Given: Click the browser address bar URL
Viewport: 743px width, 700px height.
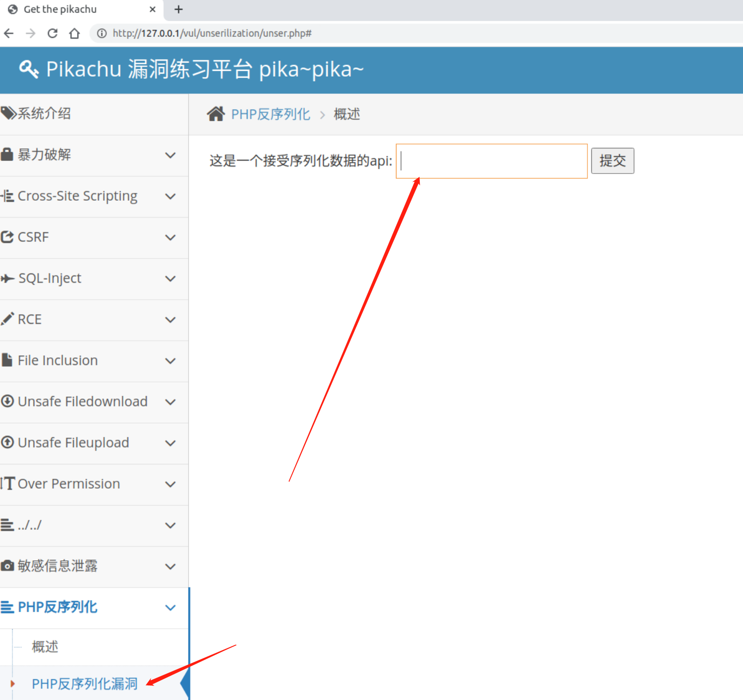Looking at the screenshot, I should 212,33.
